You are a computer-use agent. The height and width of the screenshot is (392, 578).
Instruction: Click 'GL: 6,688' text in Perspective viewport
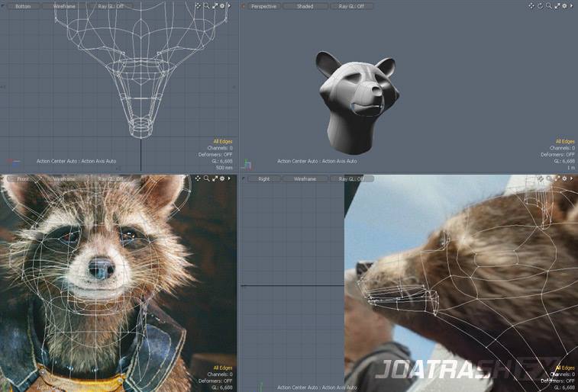pos(564,161)
